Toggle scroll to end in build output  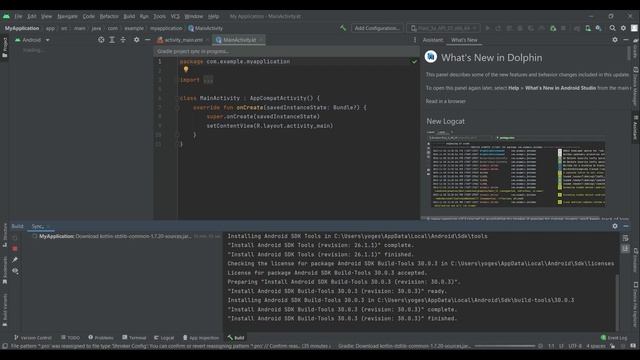point(625,249)
